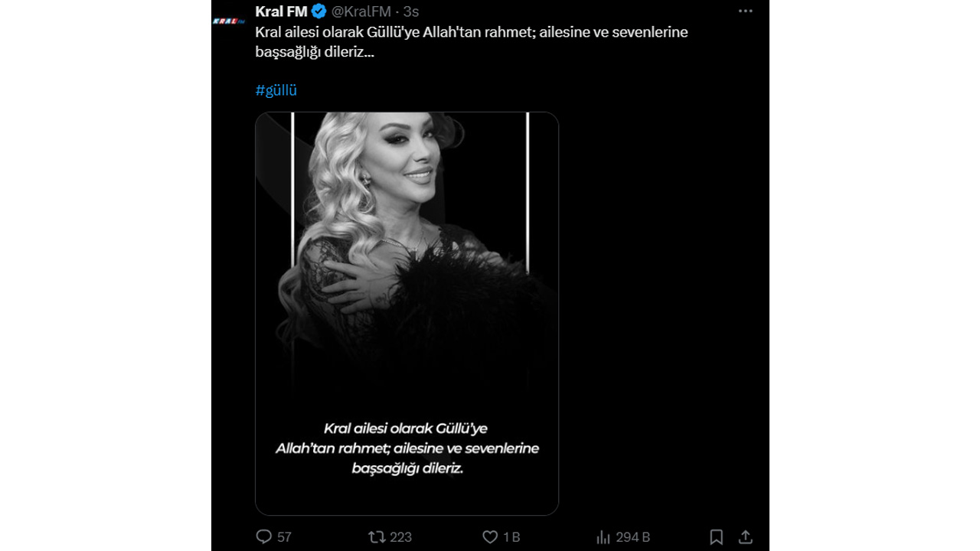This screenshot has height=551, width=980.
Task: Open the Kral FM profile avatar
Action: pyautogui.click(x=228, y=21)
